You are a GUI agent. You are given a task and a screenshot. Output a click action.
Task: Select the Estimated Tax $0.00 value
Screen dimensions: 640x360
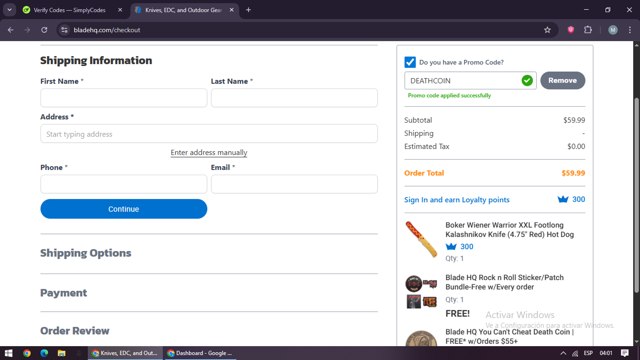coord(576,146)
